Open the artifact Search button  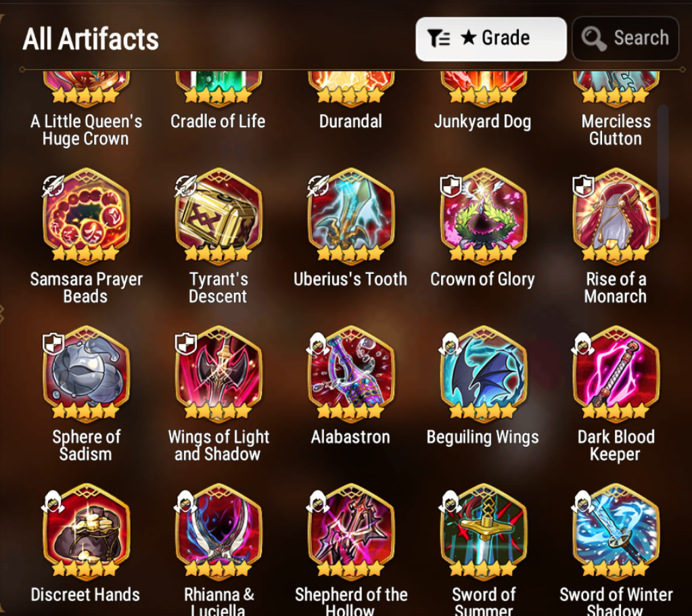625,39
